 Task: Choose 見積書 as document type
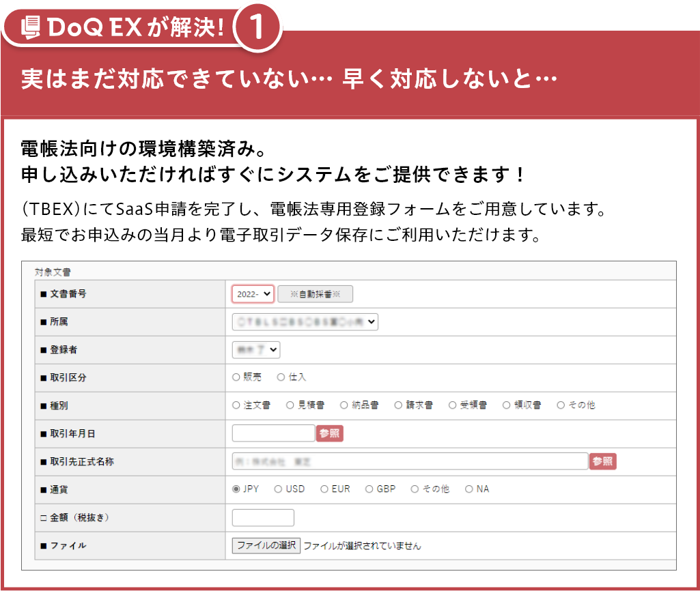tap(290, 405)
